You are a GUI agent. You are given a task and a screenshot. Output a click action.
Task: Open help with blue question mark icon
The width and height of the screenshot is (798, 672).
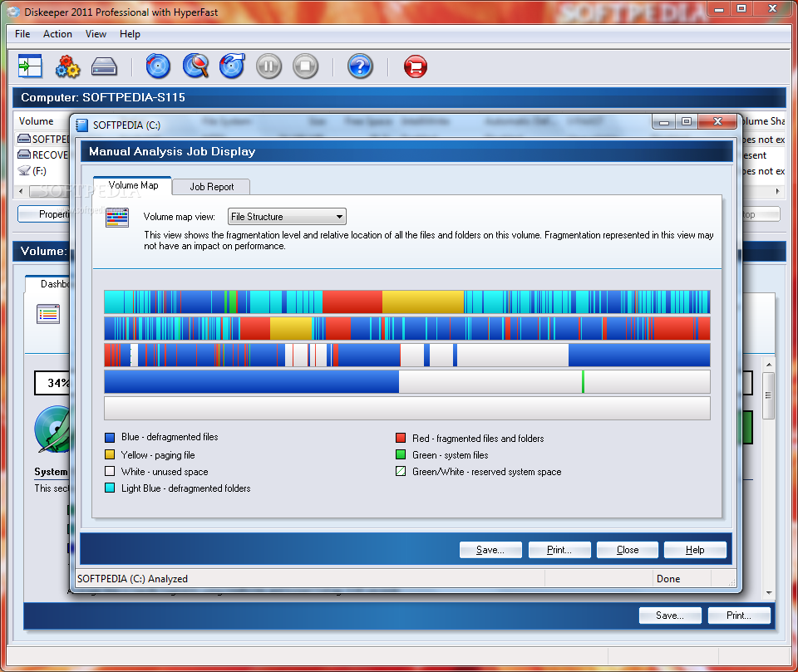point(360,66)
